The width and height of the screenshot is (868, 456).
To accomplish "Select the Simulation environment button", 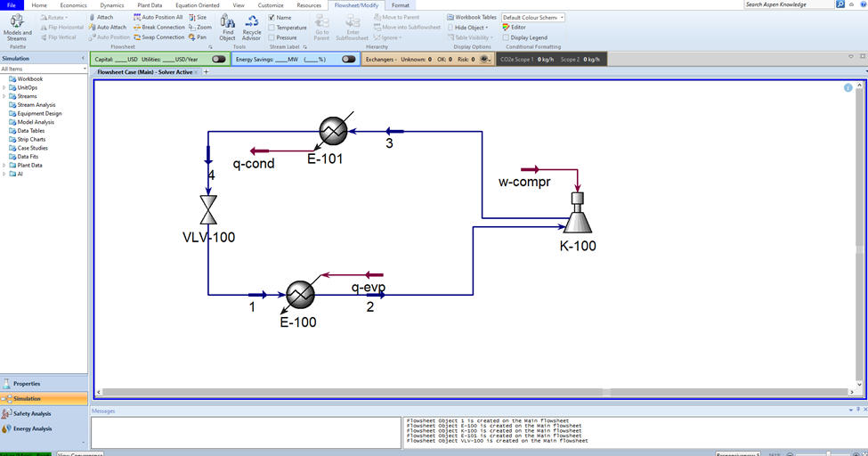I will [44, 398].
